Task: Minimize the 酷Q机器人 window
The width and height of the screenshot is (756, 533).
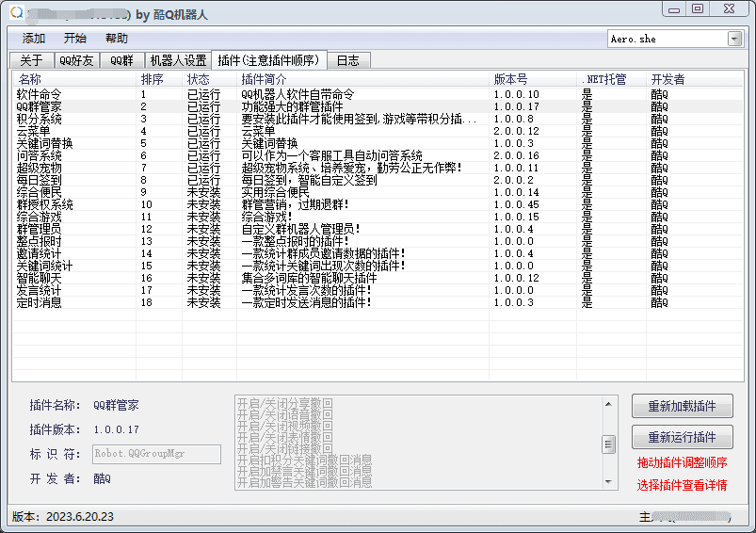Action: click(674, 9)
